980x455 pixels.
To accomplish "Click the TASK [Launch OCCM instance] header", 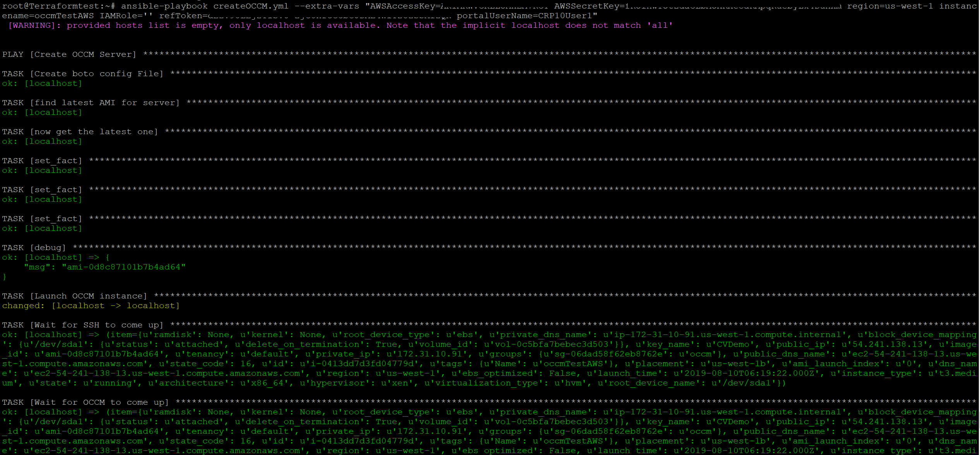I will [74, 296].
